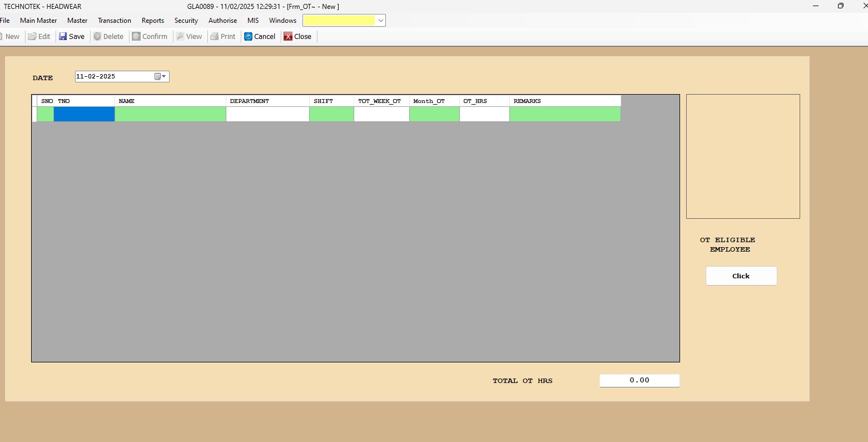Click the View toolbar icon

pos(180,37)
